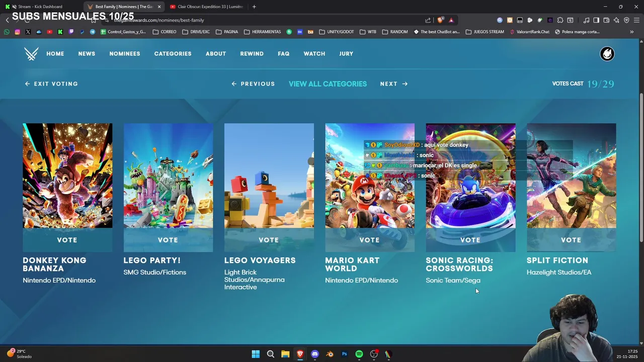The image size is (644, 362).
Task: Open Photoshop from taskbar
Action: tap(344, 354)
